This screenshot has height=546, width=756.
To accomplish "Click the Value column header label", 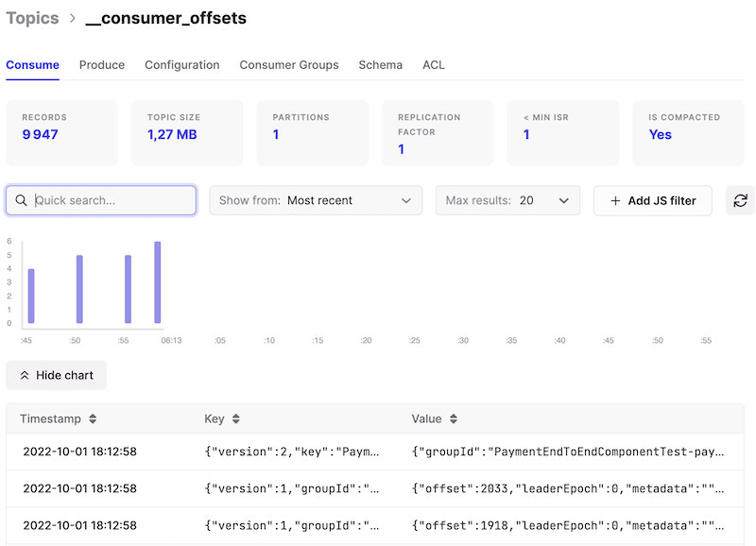I will pyautogui.click(x=426, y=418).
